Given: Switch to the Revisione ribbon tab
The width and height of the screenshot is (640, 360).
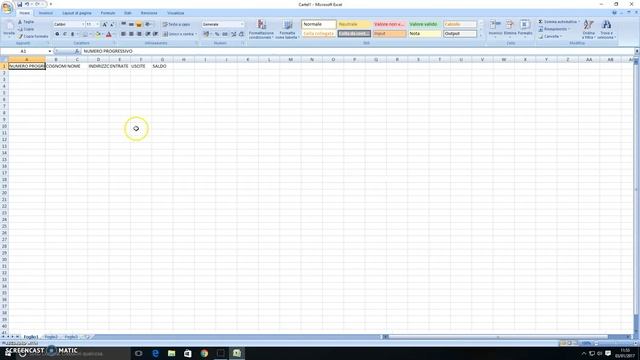Looking at the screenshot, I should click(149, 13).
